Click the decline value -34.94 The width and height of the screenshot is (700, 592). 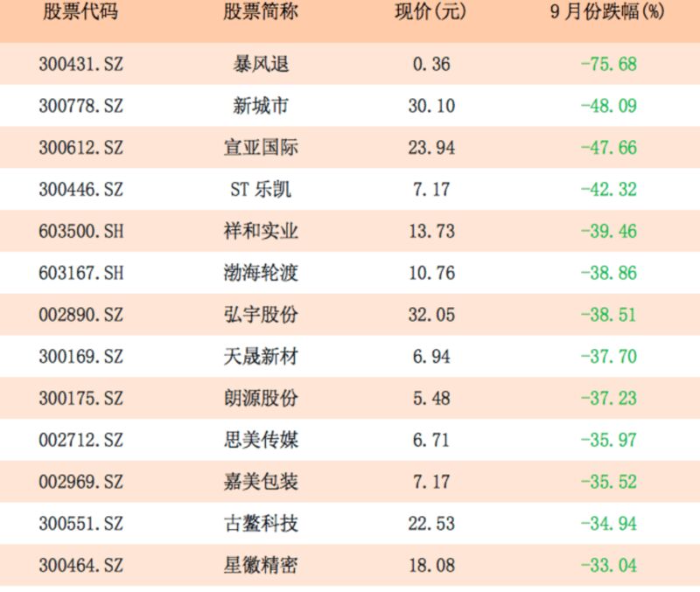click(608, 524)
